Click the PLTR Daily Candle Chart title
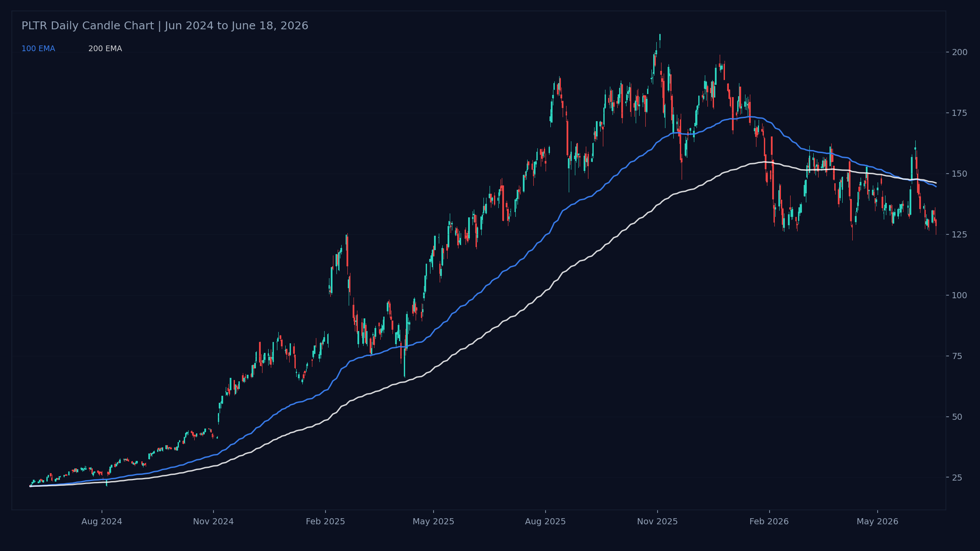 165,26
